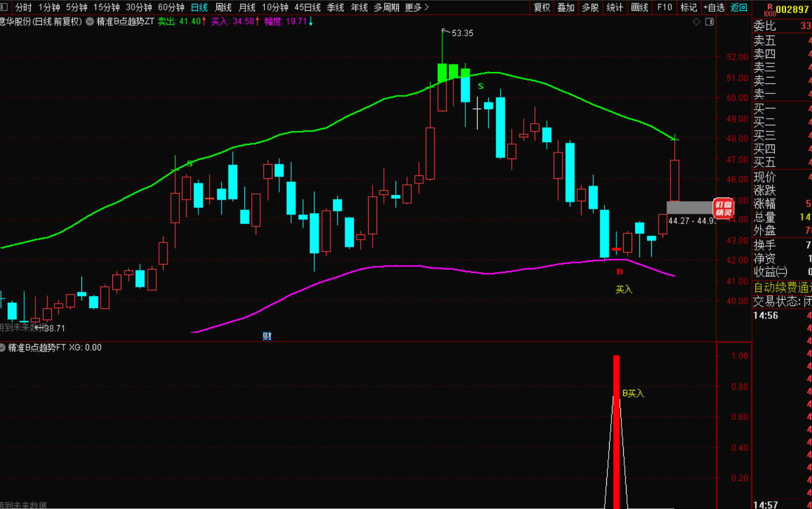Click the diamond icon at chart top-right

coord(696,21)
